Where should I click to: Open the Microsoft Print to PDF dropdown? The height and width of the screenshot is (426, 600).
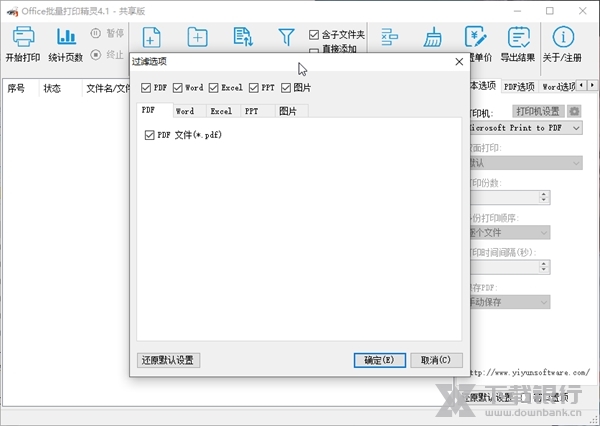tap(526, 128)
